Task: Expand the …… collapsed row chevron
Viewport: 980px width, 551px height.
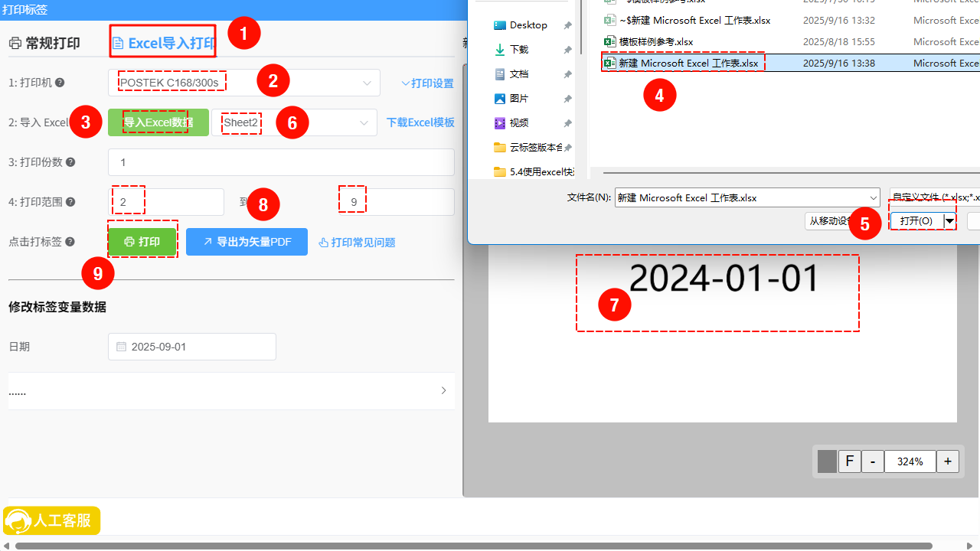Action: (x=443, y=390)
